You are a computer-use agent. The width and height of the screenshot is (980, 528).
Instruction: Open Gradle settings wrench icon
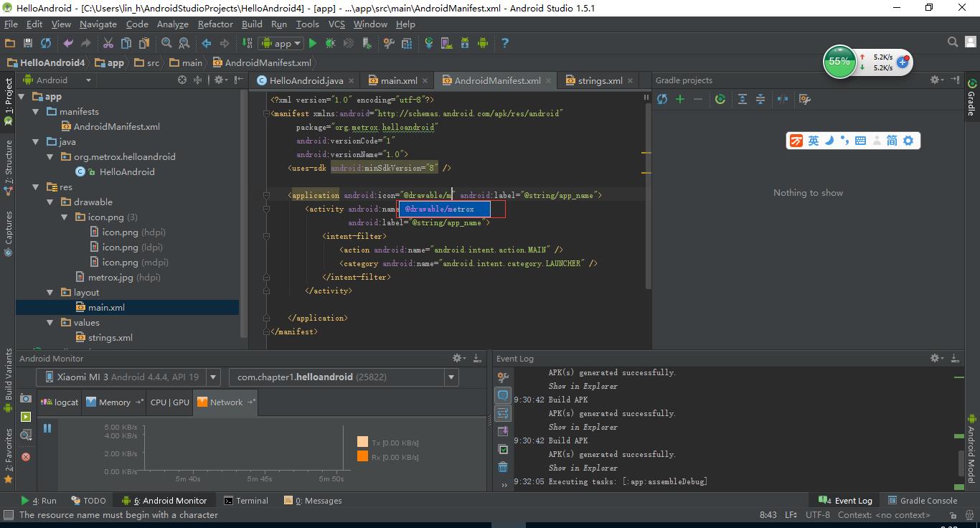805,99
